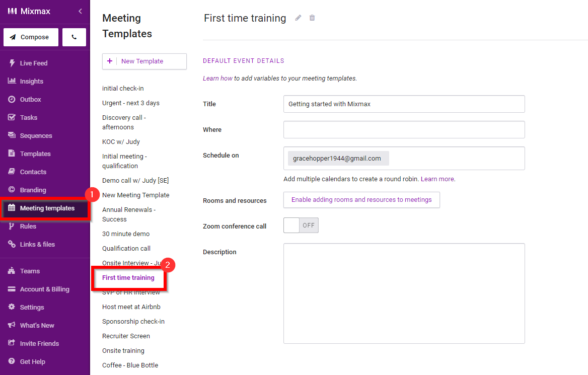Click plus icon in New Template button

[110, 61]
